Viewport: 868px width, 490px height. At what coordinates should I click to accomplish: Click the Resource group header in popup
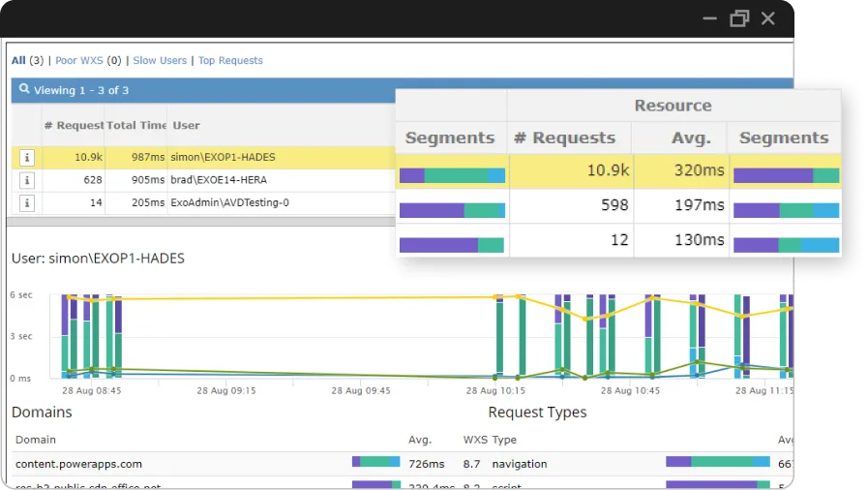coord(673,106)
